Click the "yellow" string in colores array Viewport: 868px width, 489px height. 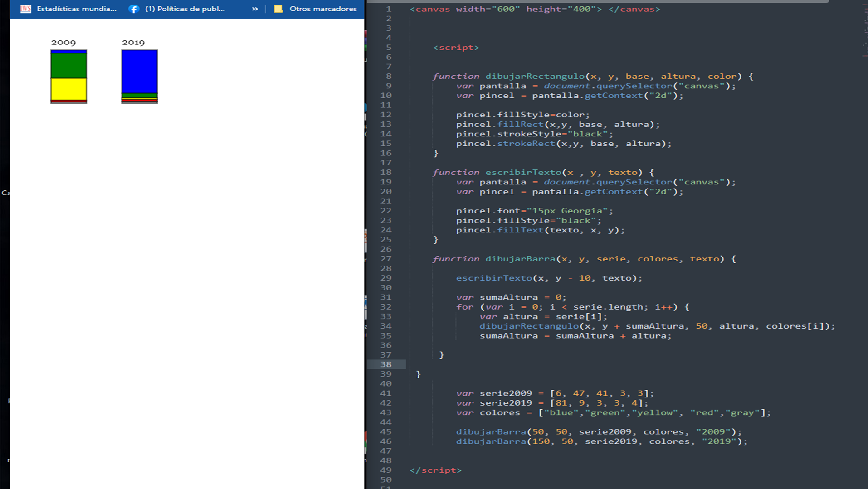(655, 413)
